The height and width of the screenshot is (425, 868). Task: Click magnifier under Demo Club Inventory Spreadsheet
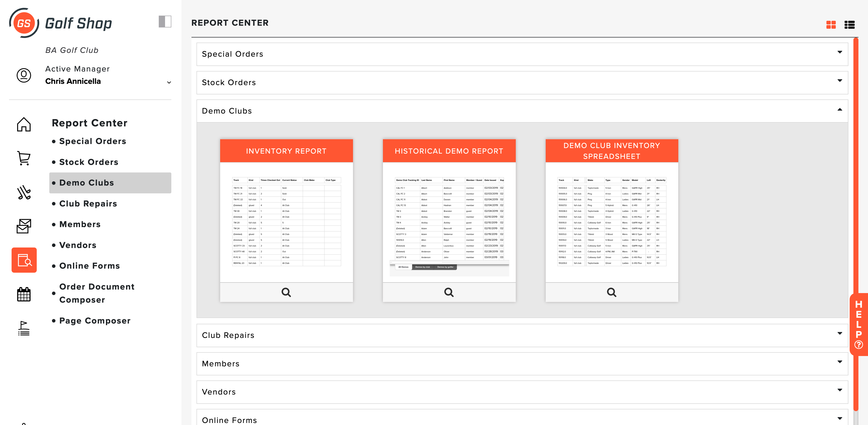612,292
